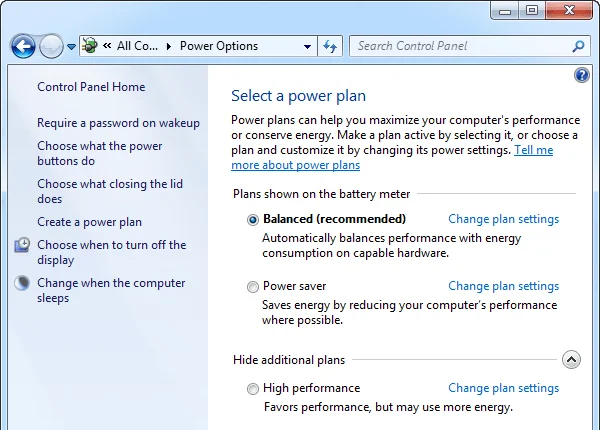
Task: Select the Power saver plan radio button
Action: point(253,287)
